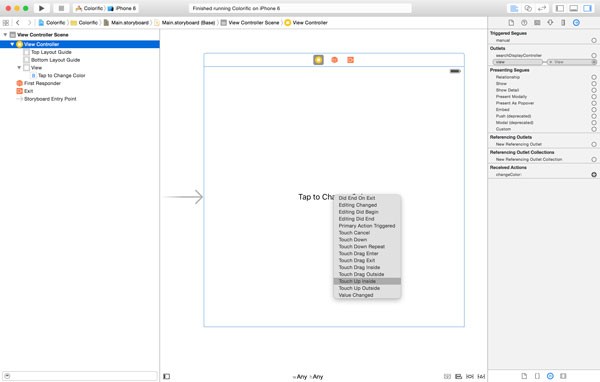
Task: Go back in editor history
Action: [x=18, y=23]
